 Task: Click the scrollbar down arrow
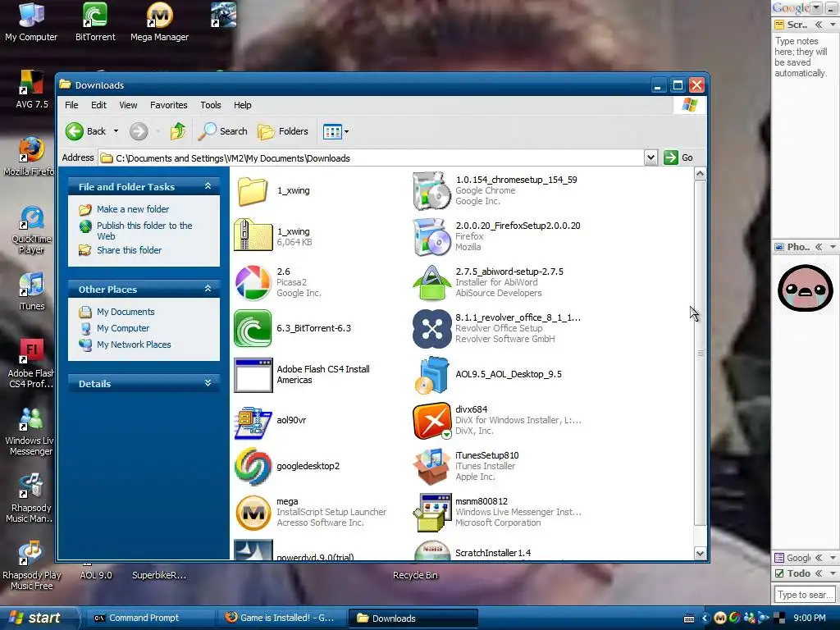point(700,554)
